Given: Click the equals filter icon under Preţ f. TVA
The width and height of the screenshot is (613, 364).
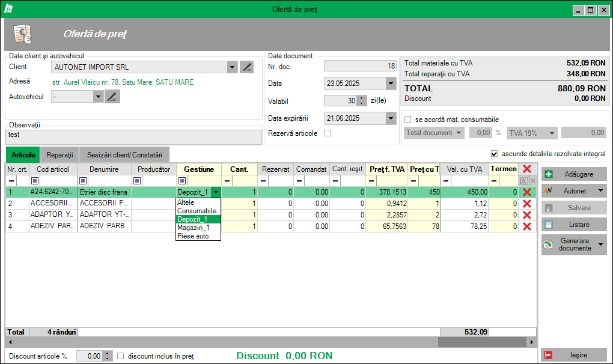Looking at the screenshot, I should click(371, 181).
